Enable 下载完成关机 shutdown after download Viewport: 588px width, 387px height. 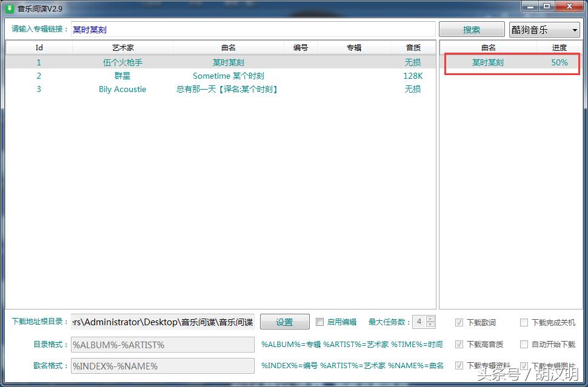point(524,322)
